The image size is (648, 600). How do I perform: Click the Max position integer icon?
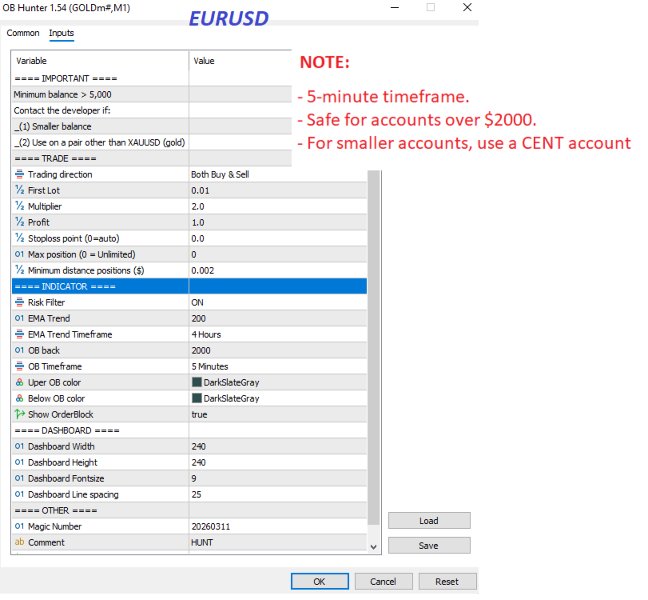19,255
